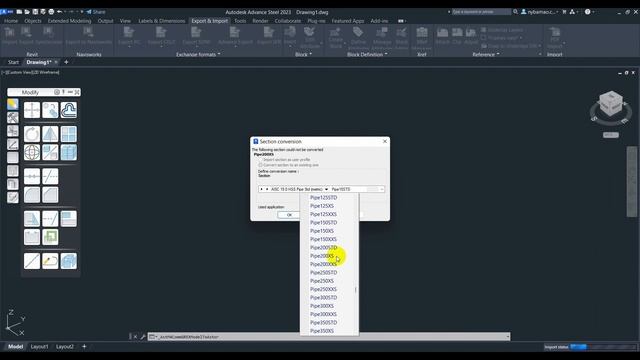Click the drawing area vertical scrollbar
This screenshot has height=360, width=640.
(x=631, y=182)
